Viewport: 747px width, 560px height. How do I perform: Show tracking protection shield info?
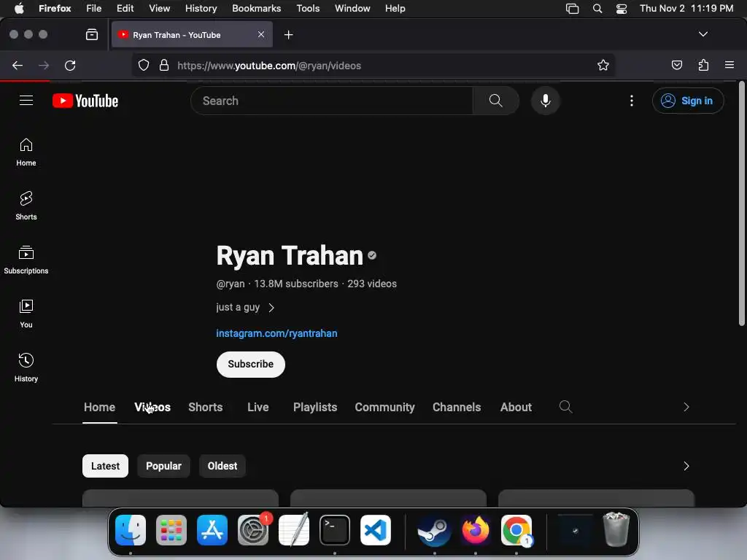tap(144, 65)
